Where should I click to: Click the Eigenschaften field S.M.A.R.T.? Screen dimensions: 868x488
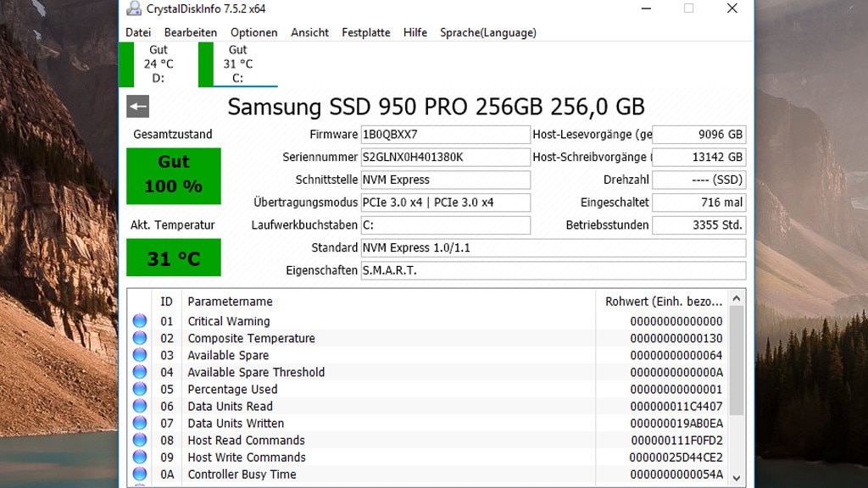pyautogui.click(x=554, y=270)
